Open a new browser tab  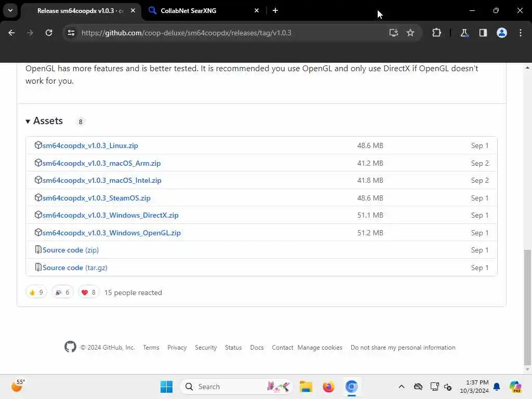pos(275,10)
